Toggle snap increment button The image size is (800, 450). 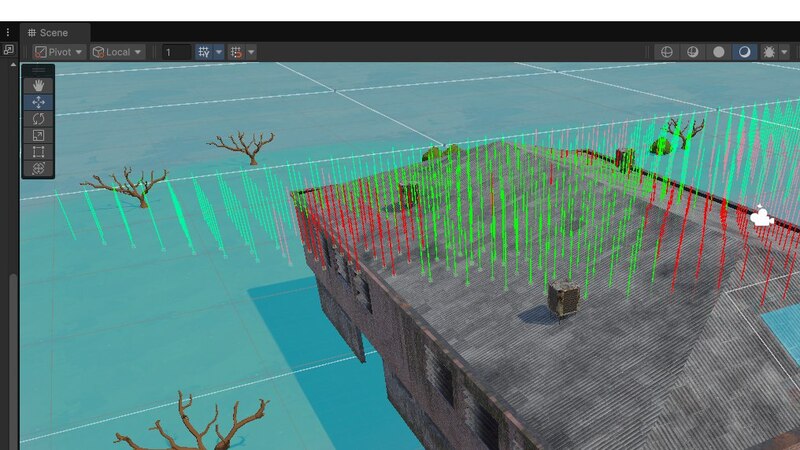tap(236, 52)
